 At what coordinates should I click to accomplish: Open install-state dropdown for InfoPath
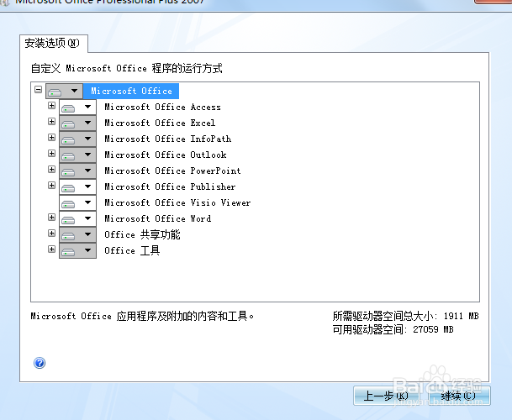[x=77, y=139]
